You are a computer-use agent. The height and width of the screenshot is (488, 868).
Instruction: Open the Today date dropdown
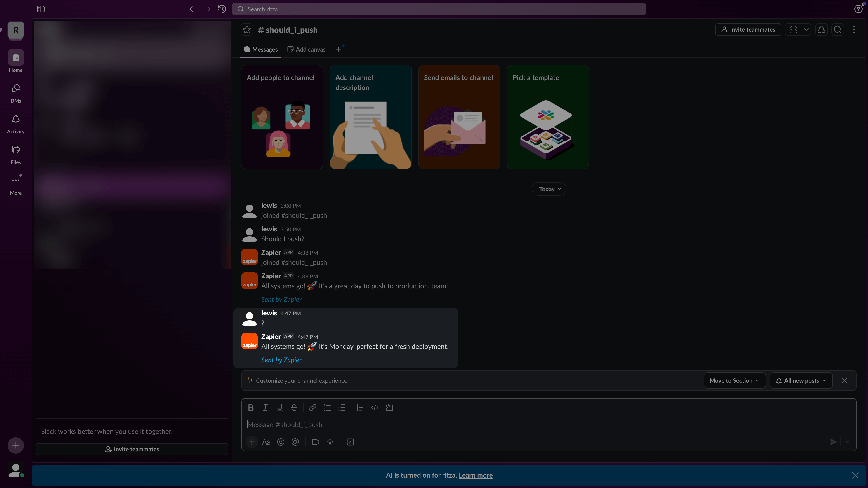[548, 189]
